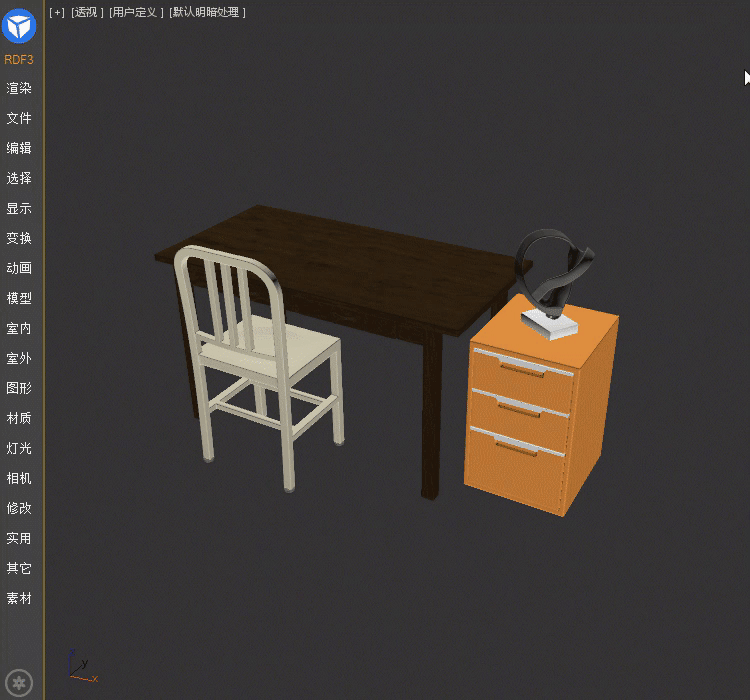
Task: Click the [默认明暗处理] shading label
Action: (x=207, y=12)
